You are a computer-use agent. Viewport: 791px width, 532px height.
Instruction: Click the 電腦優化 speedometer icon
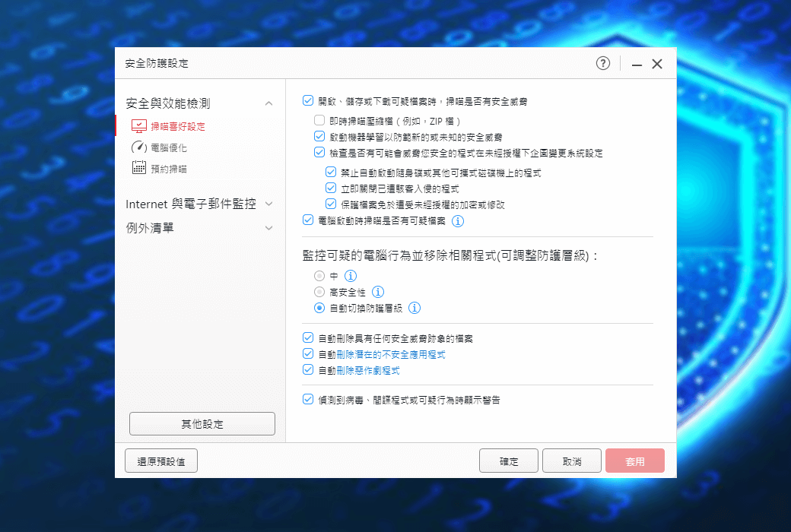[x=138, y=147]
